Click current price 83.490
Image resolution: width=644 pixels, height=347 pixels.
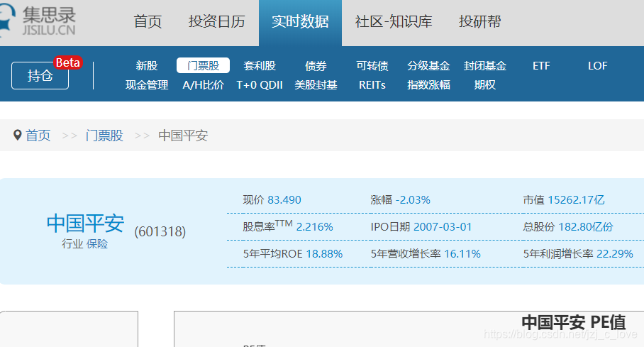pos(284,200)
